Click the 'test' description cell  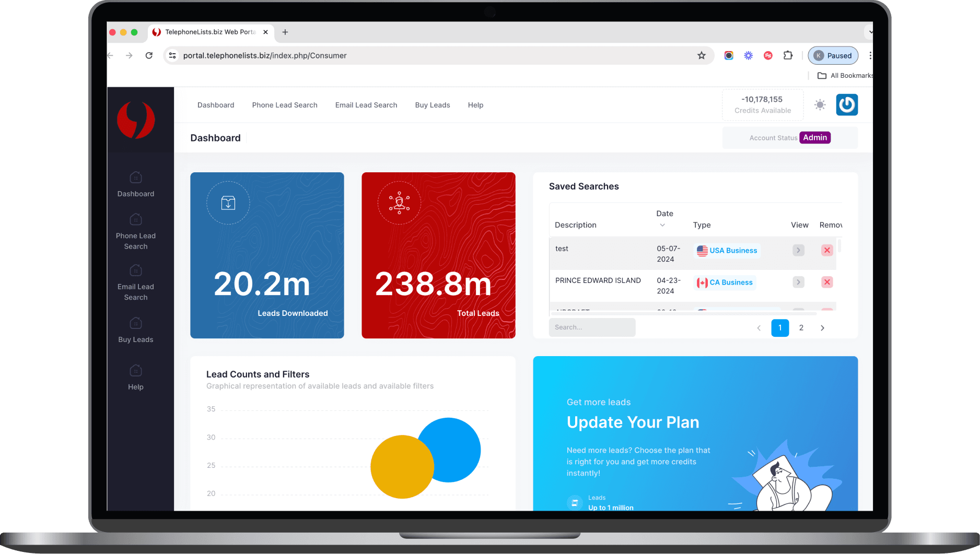(562, 249)
